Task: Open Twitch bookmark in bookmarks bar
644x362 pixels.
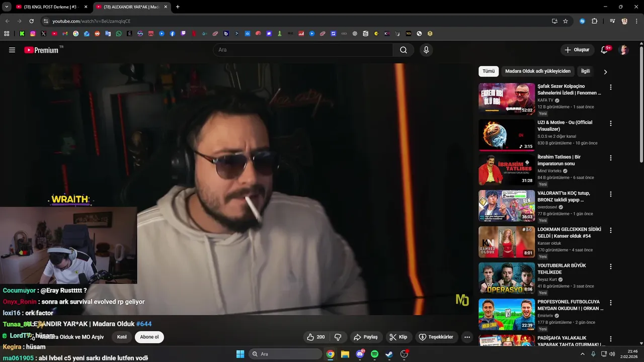Action: click(x=183, y=34)
